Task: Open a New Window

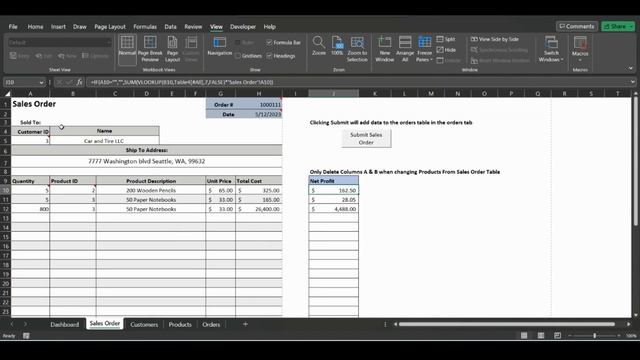Action: 384,49
